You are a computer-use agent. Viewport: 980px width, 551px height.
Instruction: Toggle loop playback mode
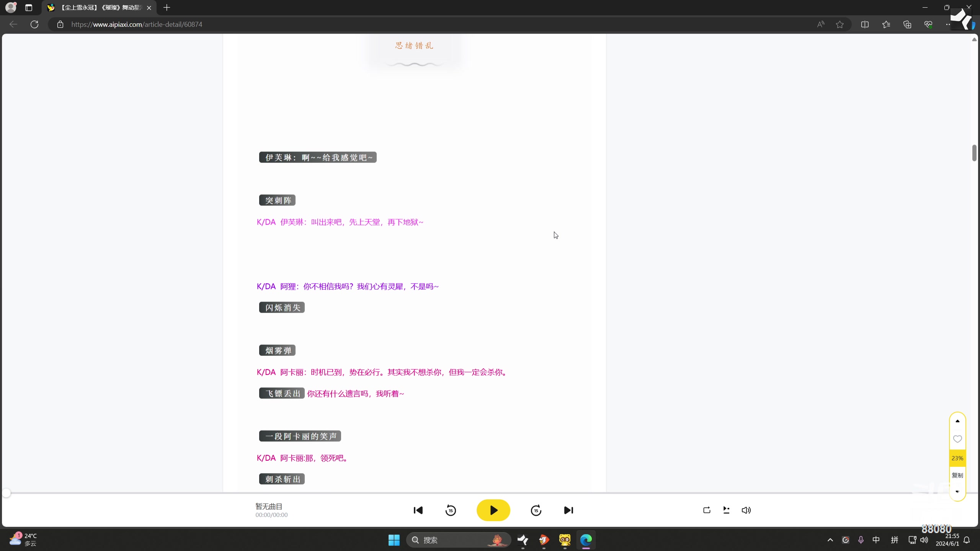(707, 510)
